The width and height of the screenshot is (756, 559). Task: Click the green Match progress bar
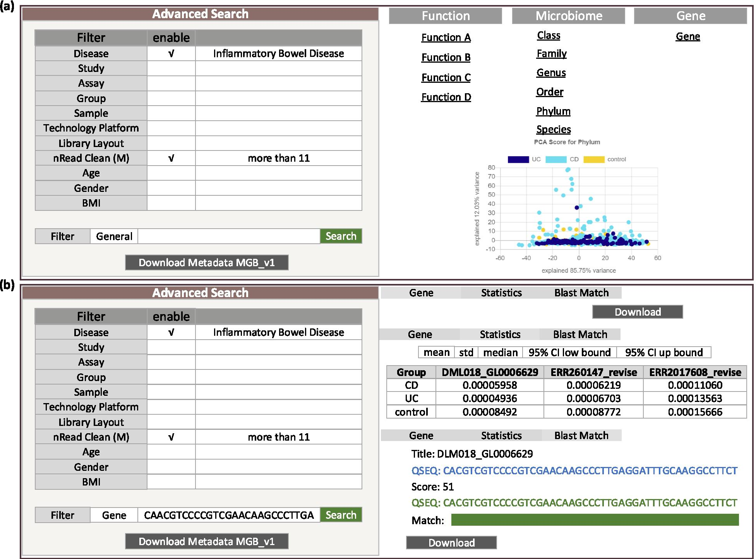[x=595, y=520]
